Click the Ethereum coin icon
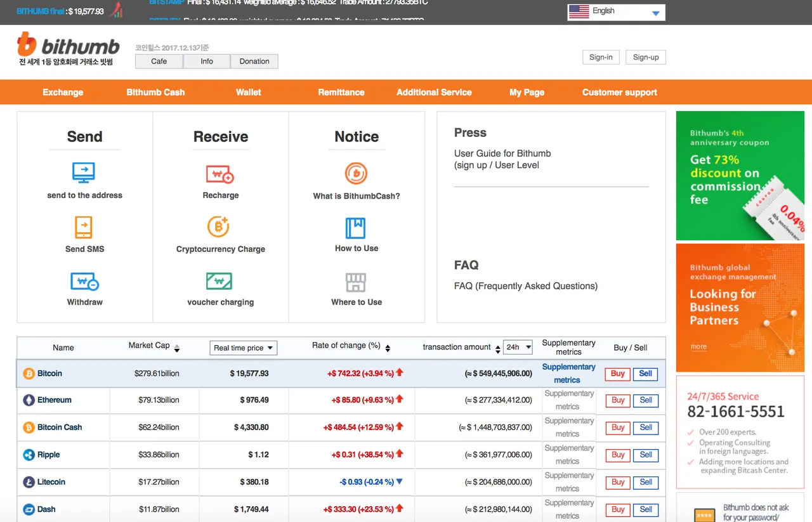This screenshot has width=812, height=522. pos(29,400)
